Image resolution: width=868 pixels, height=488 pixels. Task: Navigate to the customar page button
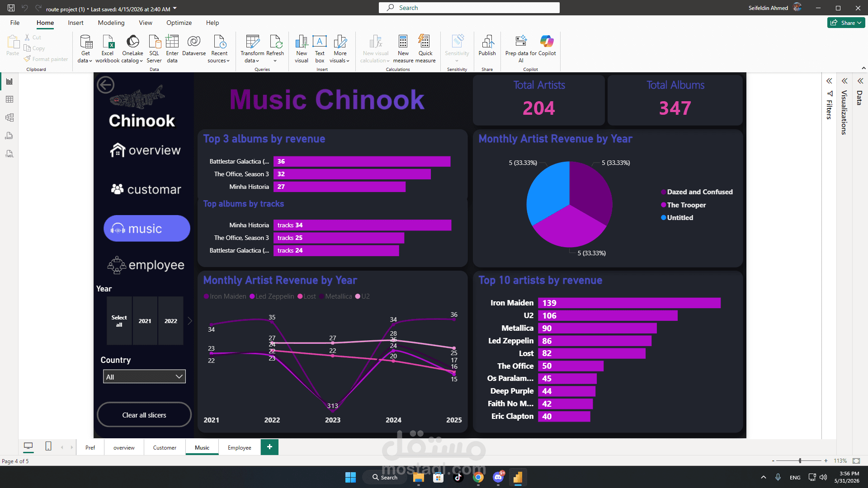pyautogui.click(x=146, y=189)
